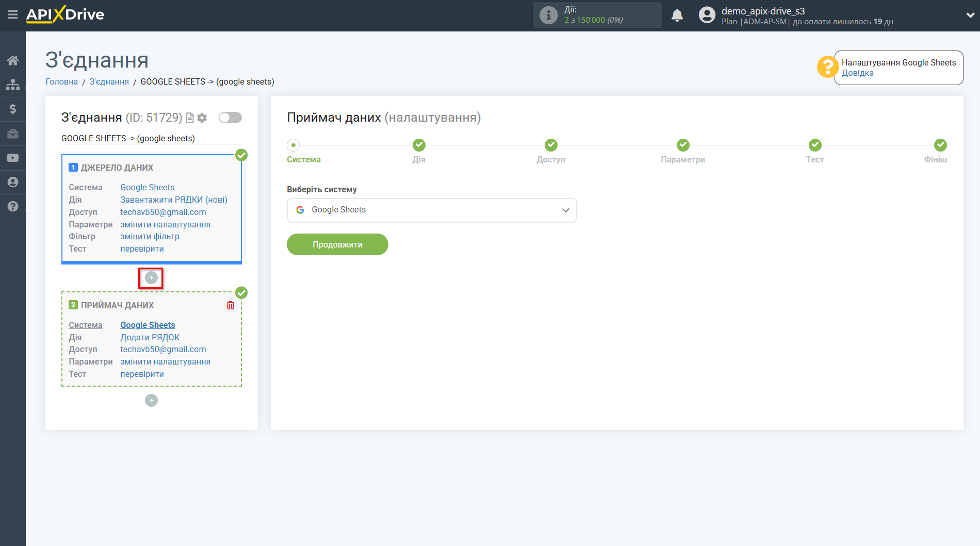Open the connections sitemap sidebar icon
The height and width of the screenshot is (546, 980).
click(x=13, y=85)
